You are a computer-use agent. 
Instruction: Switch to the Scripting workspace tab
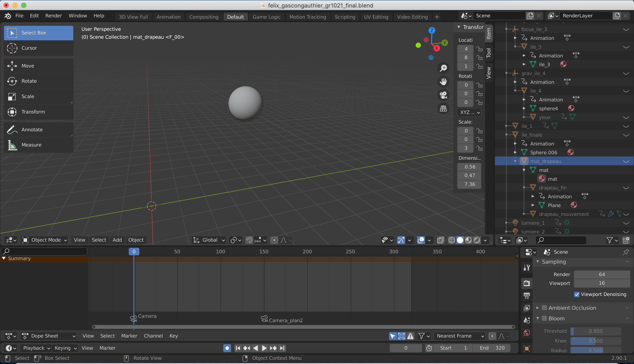click(345, 17)
